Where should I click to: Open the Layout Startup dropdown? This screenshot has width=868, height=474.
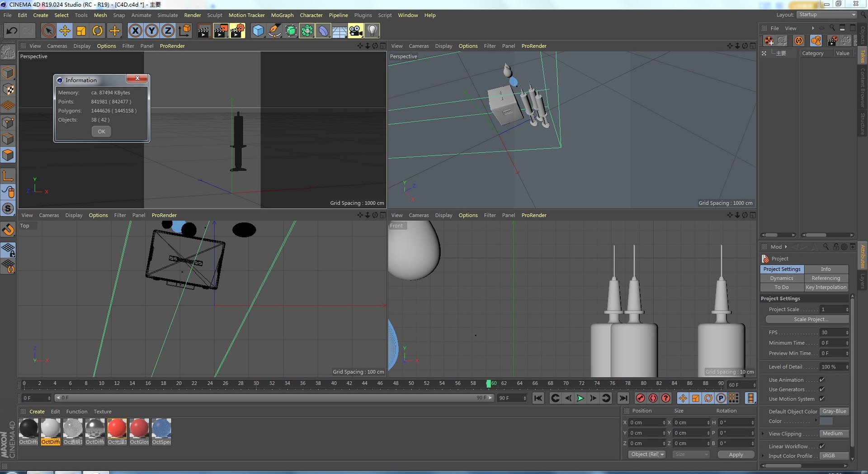click(827, 14)
